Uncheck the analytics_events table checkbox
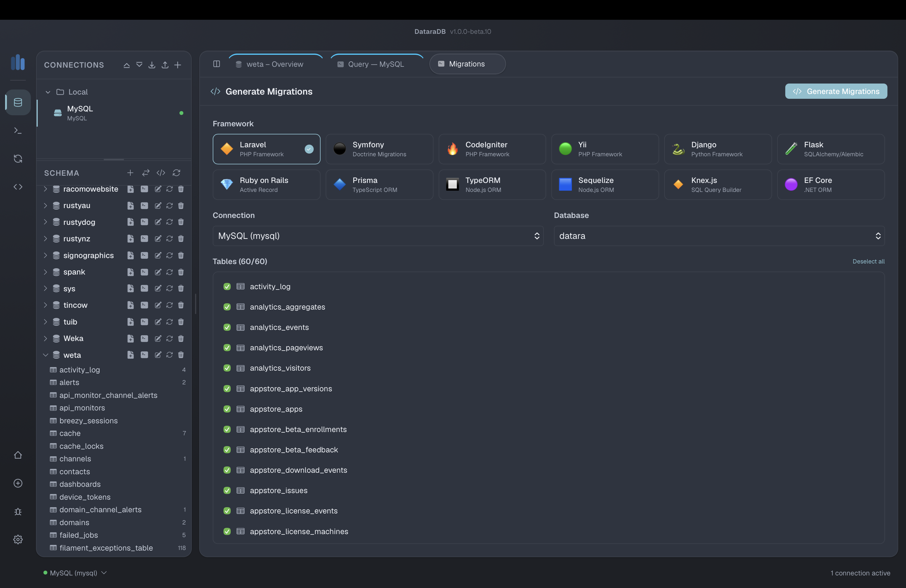Image resolution: width=906 pixels, height=588 pixels. tap(227, 328)
